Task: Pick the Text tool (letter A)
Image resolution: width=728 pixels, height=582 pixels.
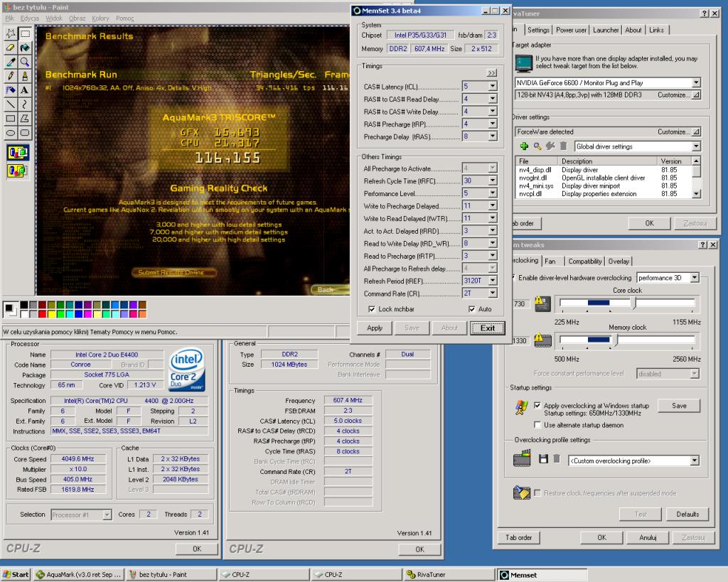Action: [x=25, y=90]
